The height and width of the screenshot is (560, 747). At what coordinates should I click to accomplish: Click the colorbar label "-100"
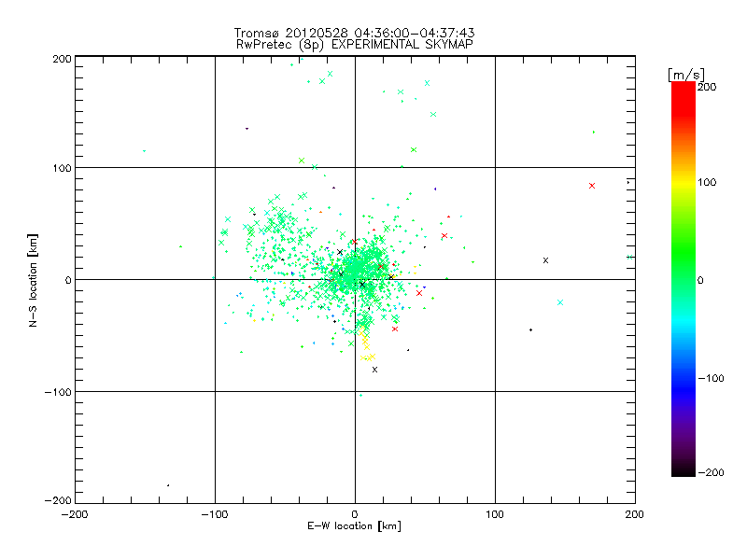coord(711,379)
